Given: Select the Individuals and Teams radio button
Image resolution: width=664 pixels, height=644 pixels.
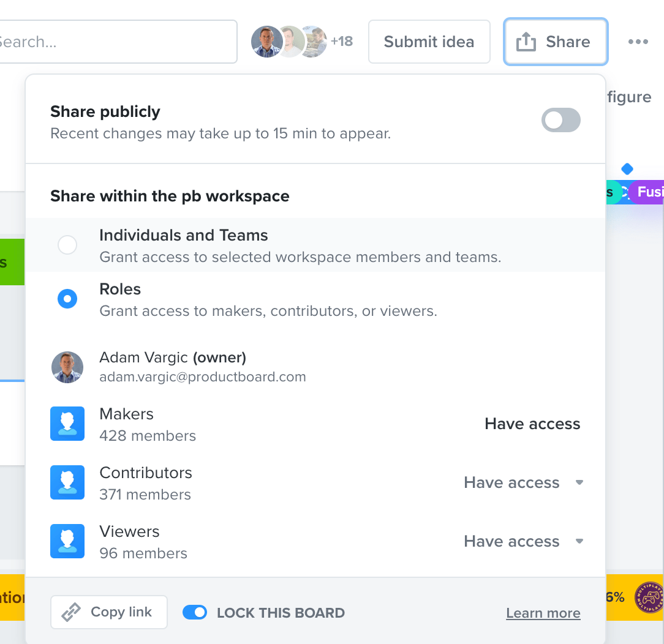Looking at the screenshot, I should tap(67, 245).
